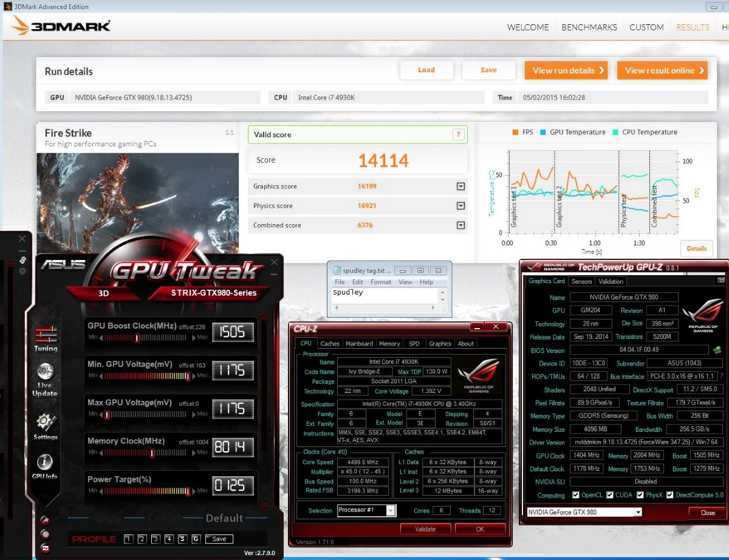The width and height of the screenshot is (729, 560).
Task: Expand the Graphics score details
Action: pyautogui.click(x=460, y=186)
